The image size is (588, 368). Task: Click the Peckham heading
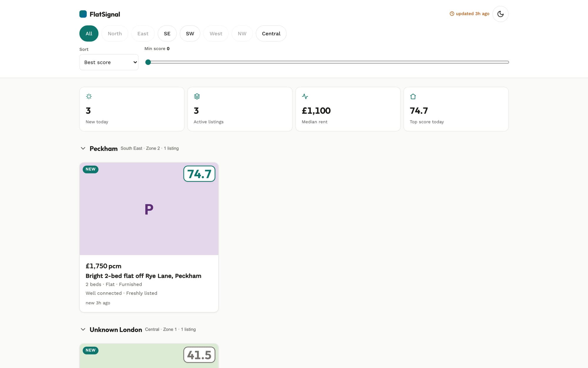103,149
